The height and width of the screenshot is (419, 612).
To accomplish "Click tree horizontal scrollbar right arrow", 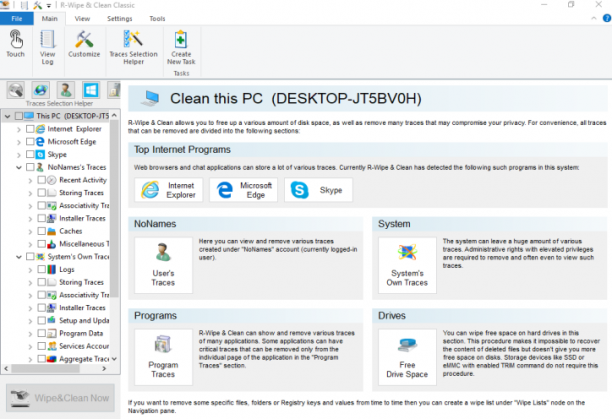I will pyautogui.click(x=104, y=368).
